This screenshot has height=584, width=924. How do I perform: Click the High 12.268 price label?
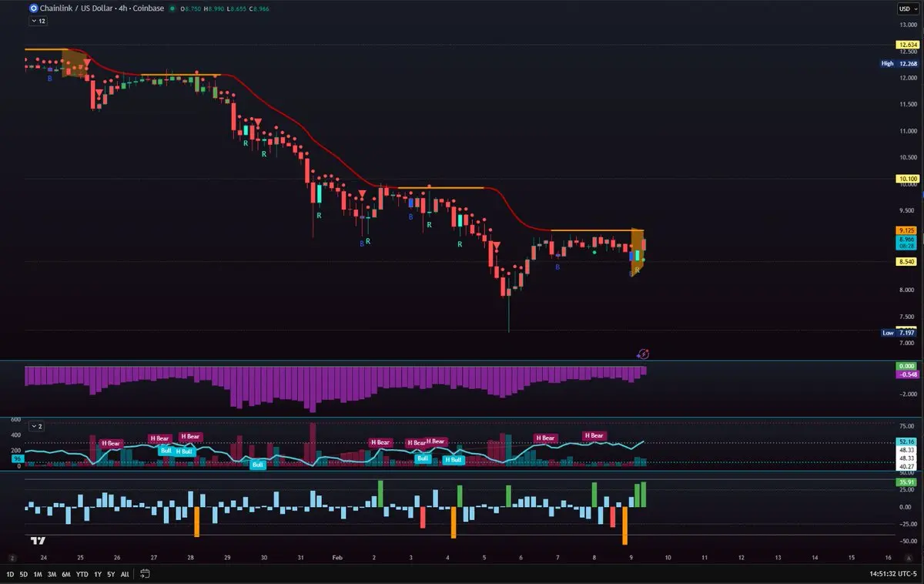pos(901,64)
